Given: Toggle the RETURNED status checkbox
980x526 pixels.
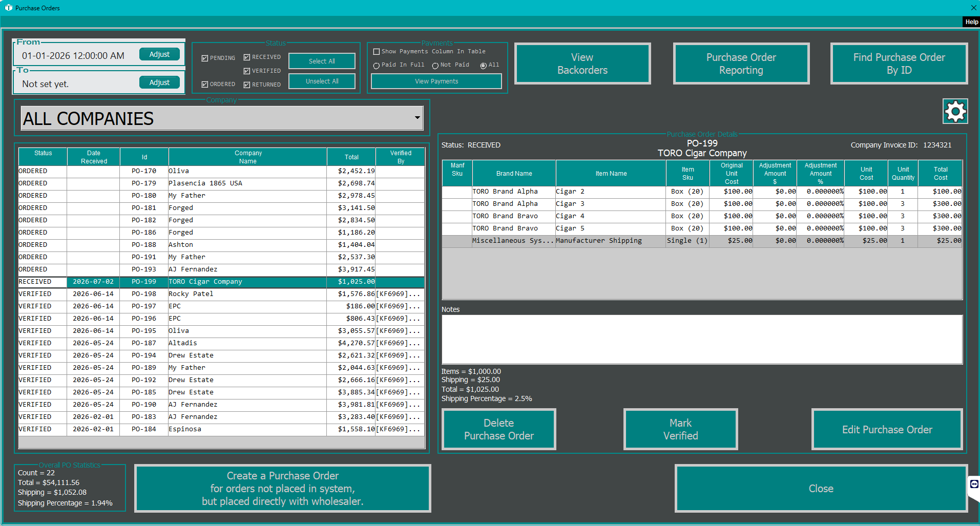Looking at the screenshot, I should (247, 85).
